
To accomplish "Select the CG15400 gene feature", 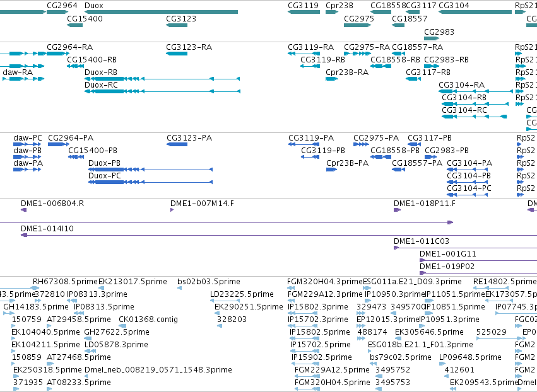I will click(75, 25).
